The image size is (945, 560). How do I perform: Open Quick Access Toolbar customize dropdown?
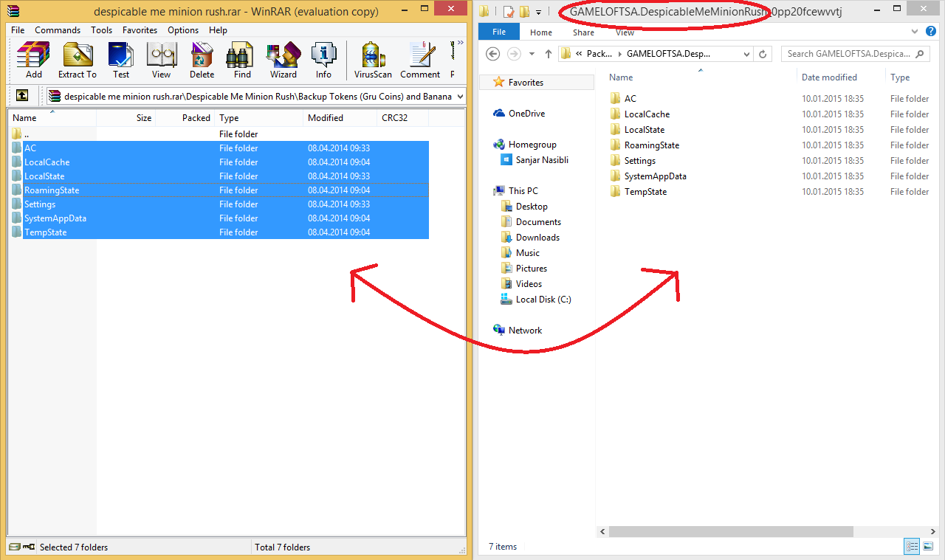539,12
